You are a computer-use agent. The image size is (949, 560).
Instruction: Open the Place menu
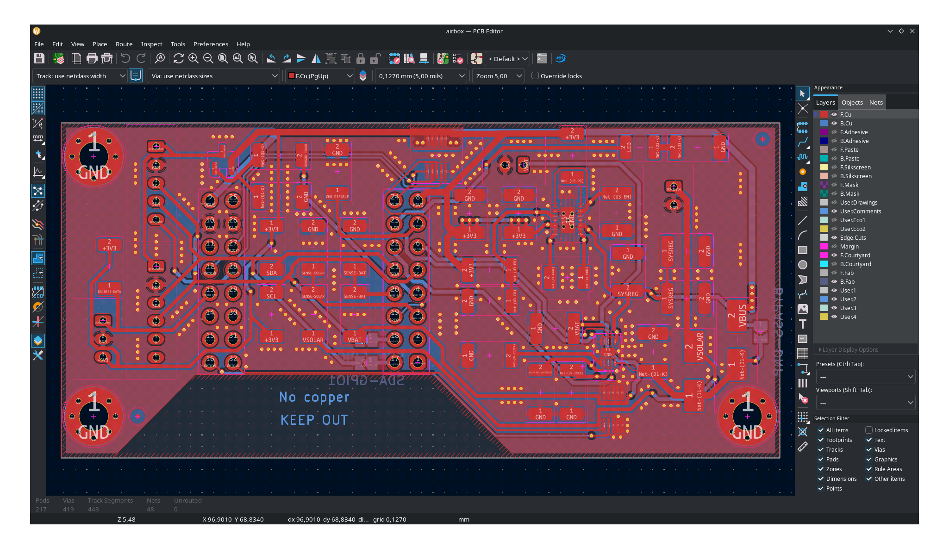click(x=100, y=44)
